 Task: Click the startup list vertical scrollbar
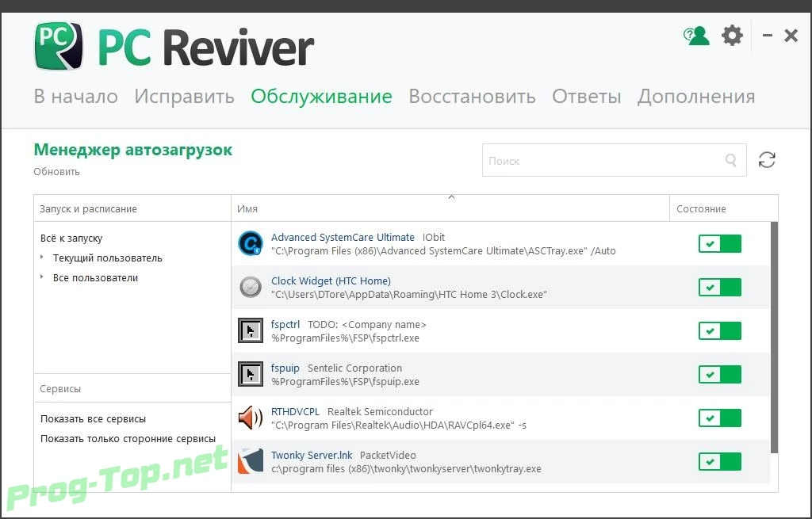(774, 338)
